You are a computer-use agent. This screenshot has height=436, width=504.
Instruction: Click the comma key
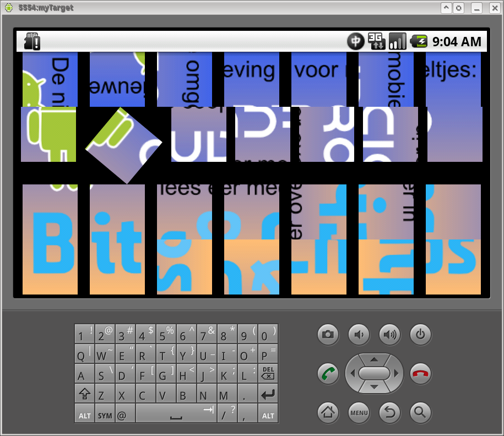(247, 413)
